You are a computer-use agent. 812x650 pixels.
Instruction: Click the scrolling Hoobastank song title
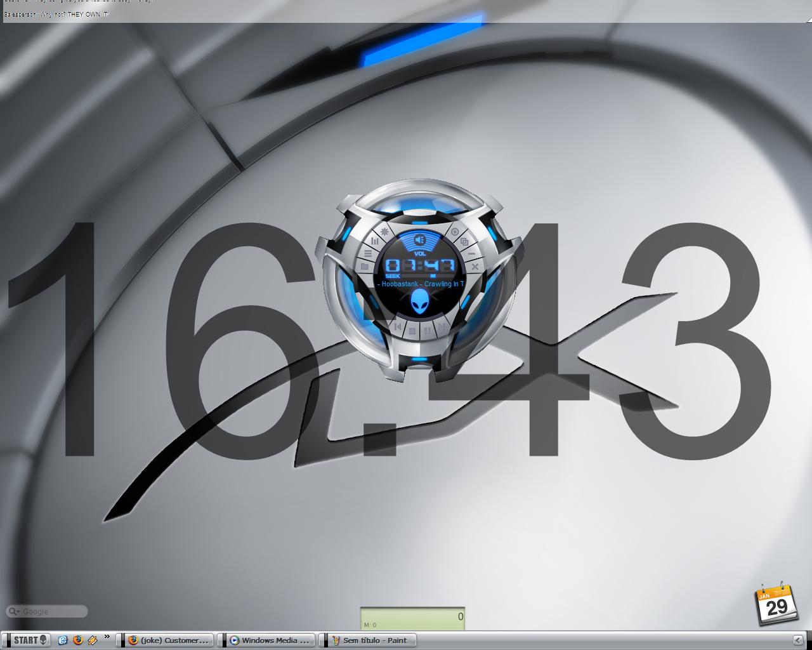(x=421, y=284)
